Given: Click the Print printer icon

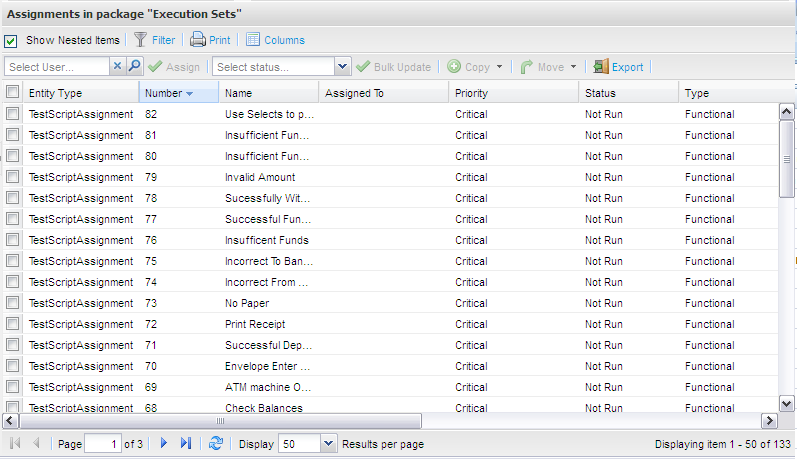Looking at the screenshot, I should [x=198, y=40].
